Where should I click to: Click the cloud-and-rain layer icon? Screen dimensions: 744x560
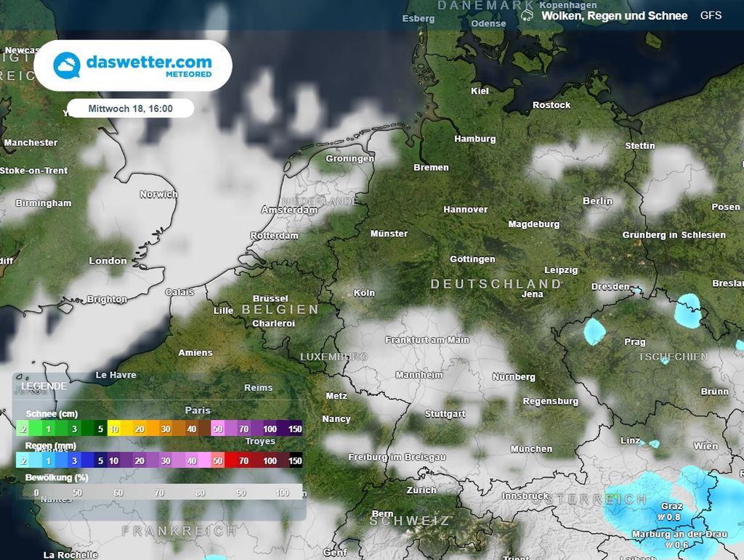pyautogui.click(x=527, y=15)
